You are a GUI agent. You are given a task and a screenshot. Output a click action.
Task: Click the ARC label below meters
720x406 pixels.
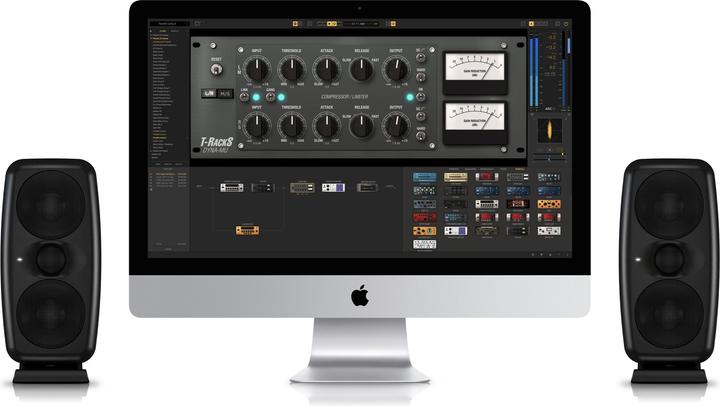pyautogui.click(x=549, y=109)
